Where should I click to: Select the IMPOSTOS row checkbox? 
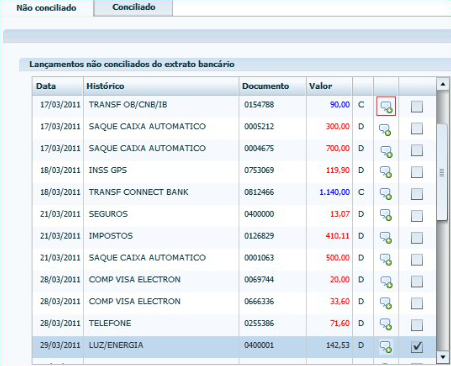point(417,238)
